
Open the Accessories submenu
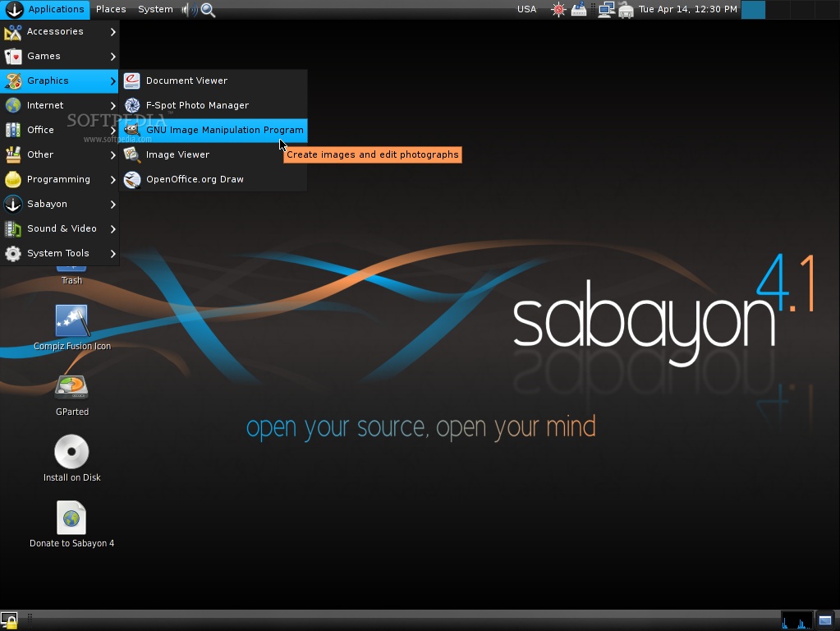tap(59, 31)
